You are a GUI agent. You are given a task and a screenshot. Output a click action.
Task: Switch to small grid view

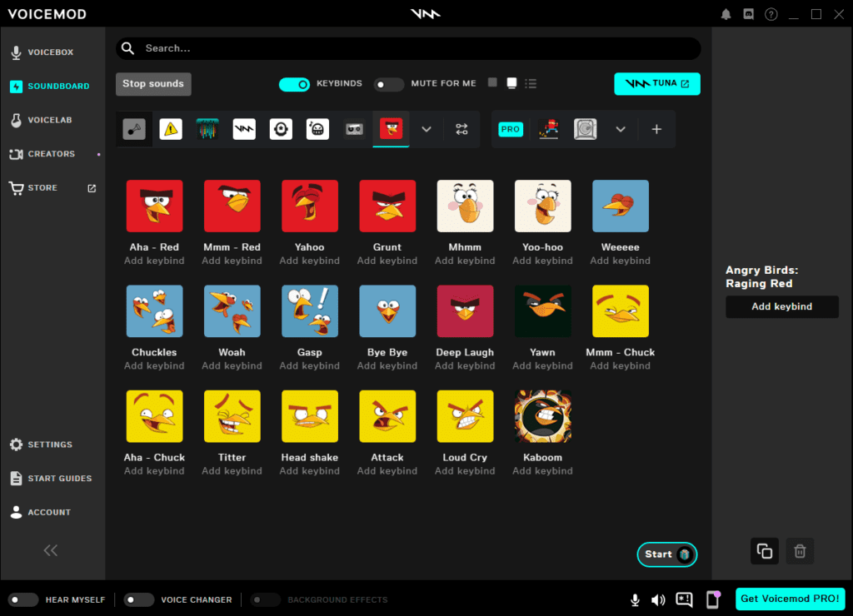[x=492, y=82]
